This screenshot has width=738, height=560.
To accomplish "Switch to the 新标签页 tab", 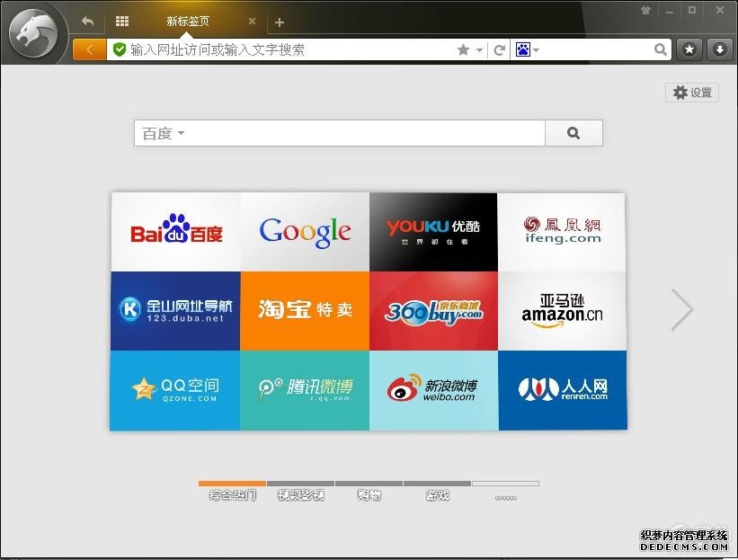I will tap(187, 22).
